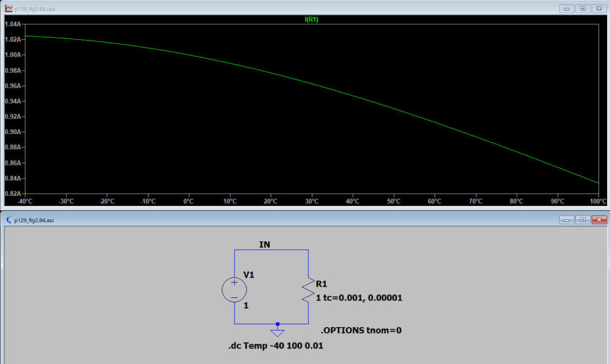Click the IN net label
The width and height of the screenshot is (610, 364).
pos(265,244)
